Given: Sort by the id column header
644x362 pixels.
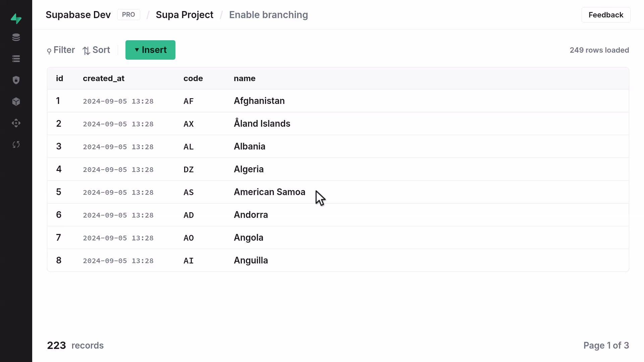Looking at the screenshot, I should click(60, 78).
